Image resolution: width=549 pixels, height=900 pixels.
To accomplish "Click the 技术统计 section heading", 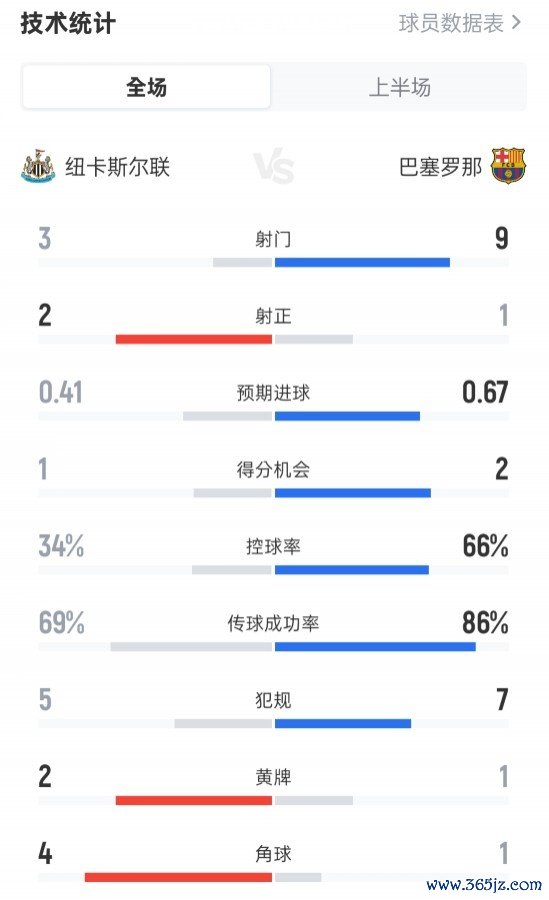I will (68, 24).
